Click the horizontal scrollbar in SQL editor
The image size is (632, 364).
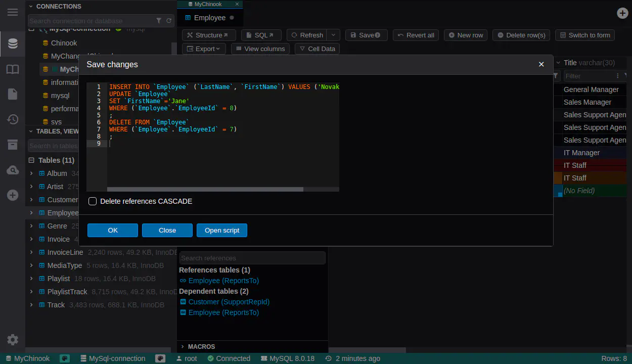pyautogui.click(x=205, y=190)
